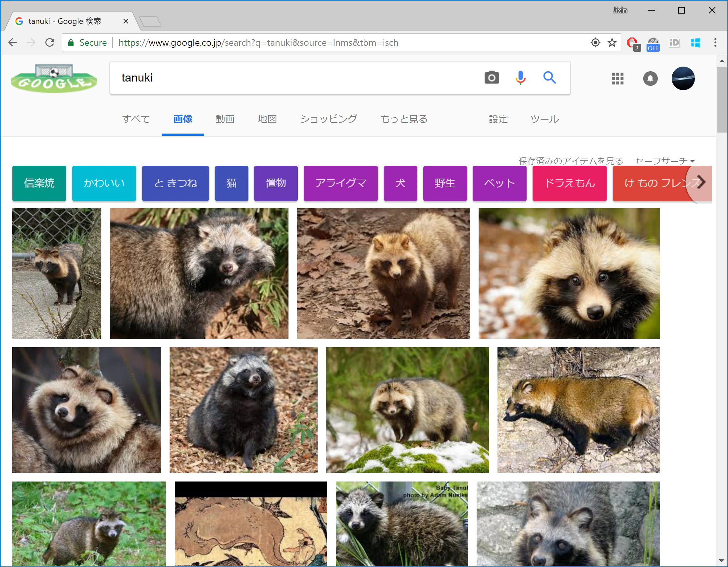The width and height of the screenshot is (728, 567).
Task: Click the blue magnifier search button
Action: click(549, 78)
